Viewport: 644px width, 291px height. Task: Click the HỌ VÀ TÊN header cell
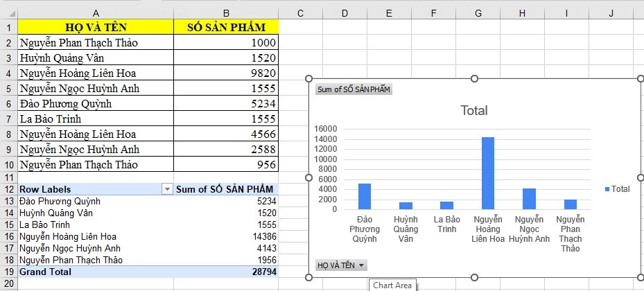(95, 27)
